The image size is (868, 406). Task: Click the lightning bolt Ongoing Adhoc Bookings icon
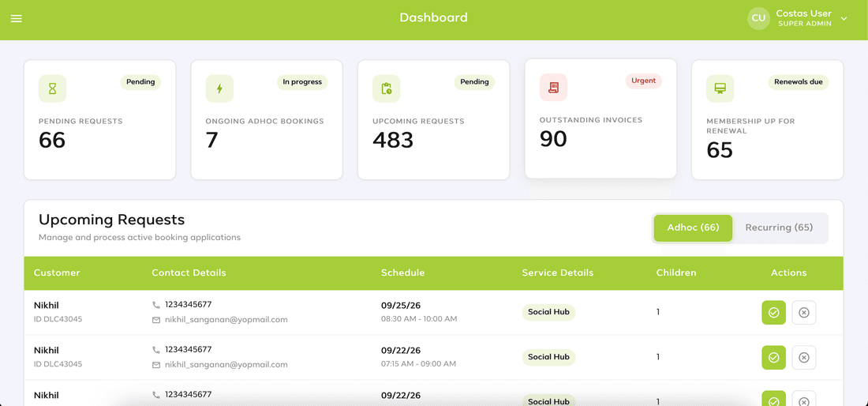(x=219, y=88)
